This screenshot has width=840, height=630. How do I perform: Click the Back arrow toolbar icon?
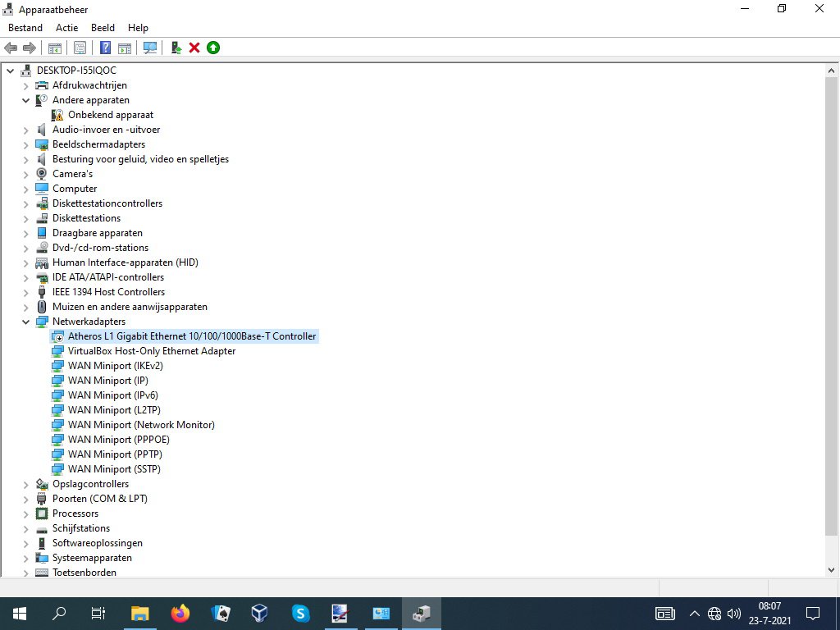11,48
